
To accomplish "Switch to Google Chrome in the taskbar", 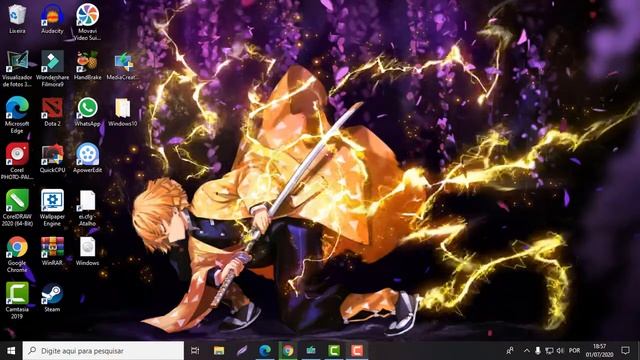I will click(288, 351).
